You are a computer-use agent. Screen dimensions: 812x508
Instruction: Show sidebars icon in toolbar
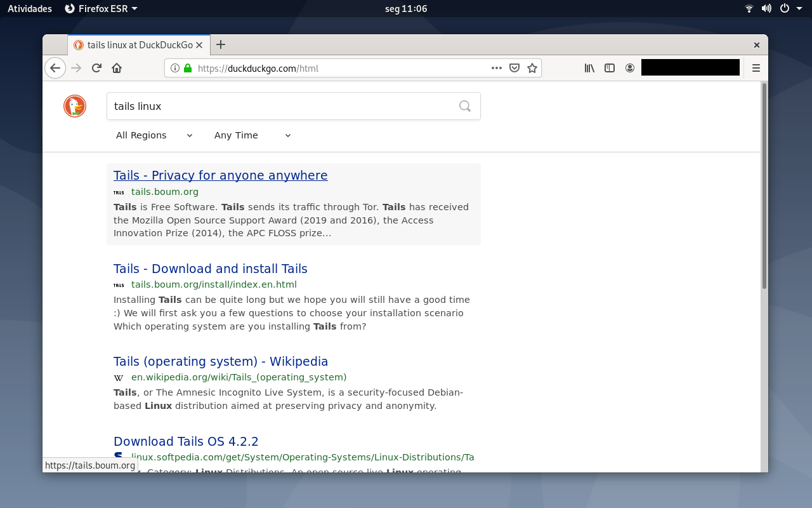pyautogui.click(x=610, y=68)
